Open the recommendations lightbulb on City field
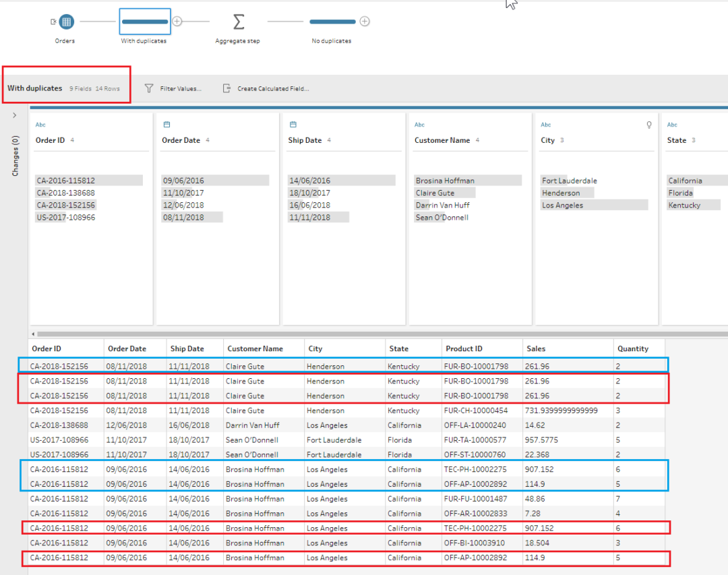 click(648, 125)
